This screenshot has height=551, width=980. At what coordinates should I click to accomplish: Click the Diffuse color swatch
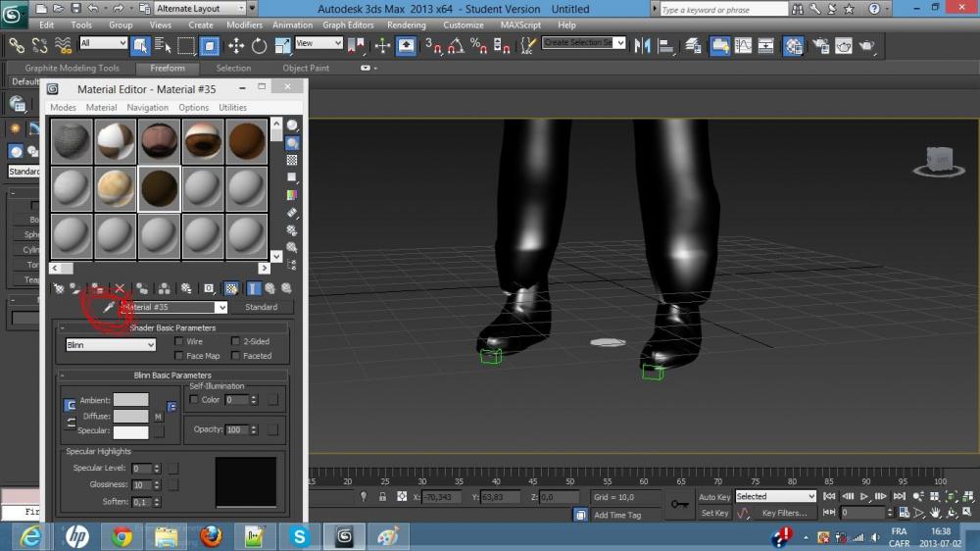(130, 416)
